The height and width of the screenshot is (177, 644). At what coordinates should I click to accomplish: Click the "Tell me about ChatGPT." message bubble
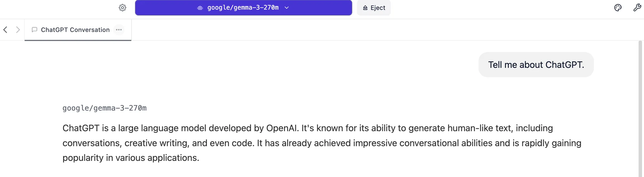tap(536, 65)
